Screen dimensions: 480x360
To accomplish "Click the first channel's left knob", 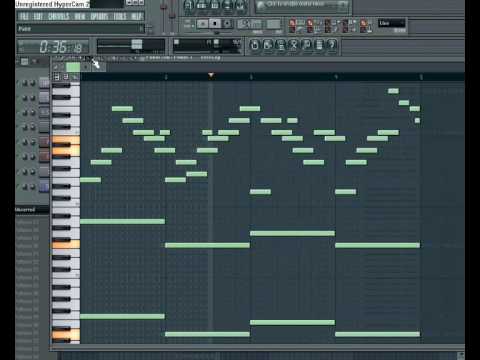I will 25,83.
